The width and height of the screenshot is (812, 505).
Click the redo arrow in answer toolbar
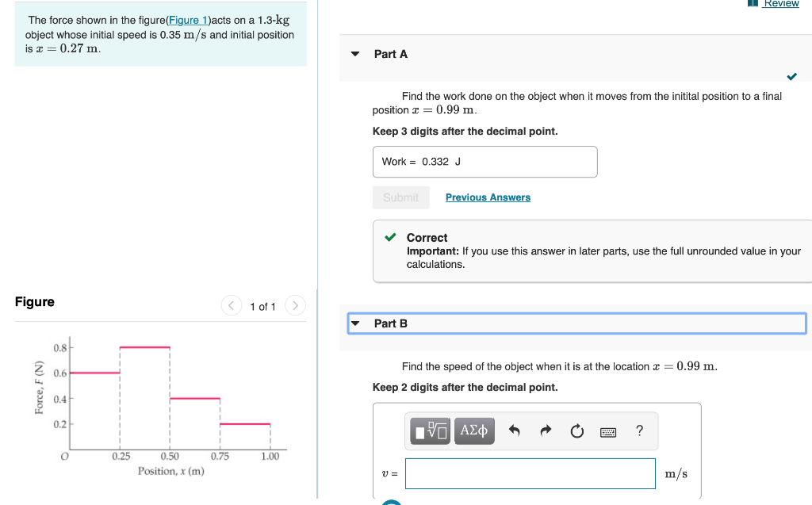click(545, 430)
